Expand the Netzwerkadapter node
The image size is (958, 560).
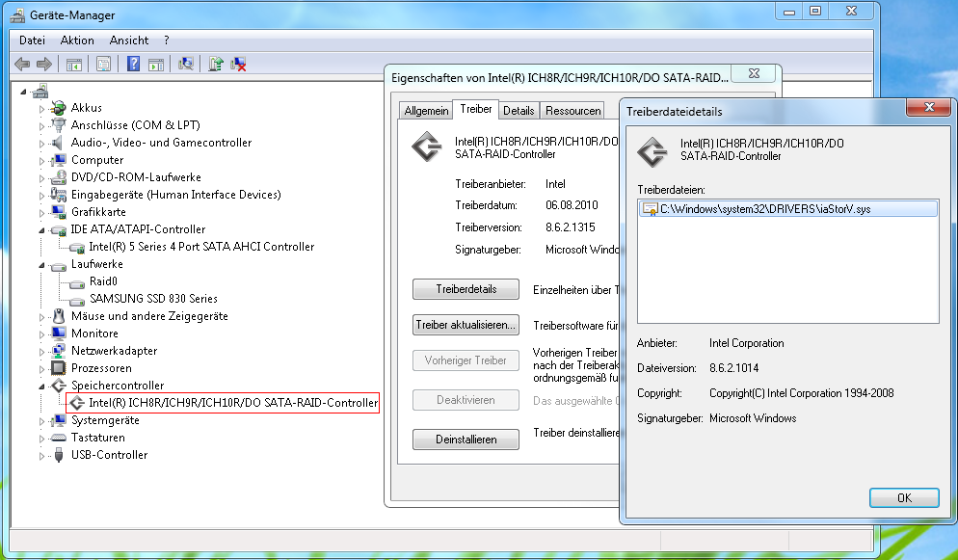(x=41, y=352)
